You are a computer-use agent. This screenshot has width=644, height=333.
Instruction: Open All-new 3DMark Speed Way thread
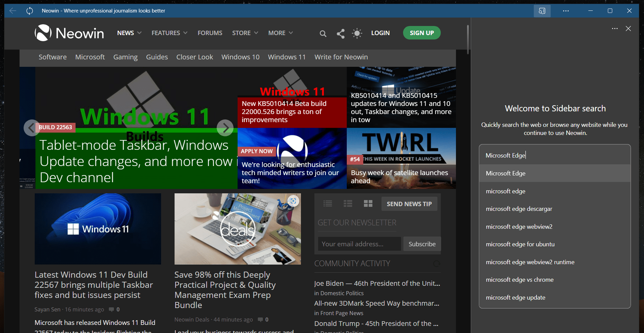(377, 303)
